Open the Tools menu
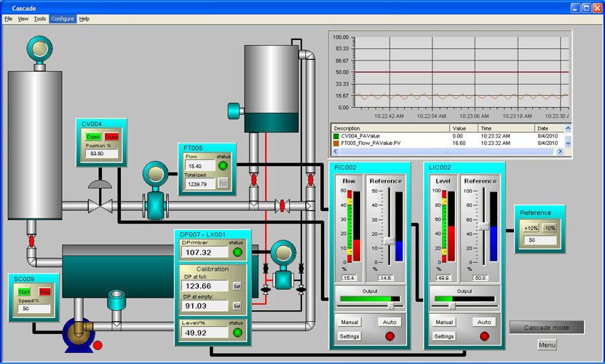The width and height of the screenshot is (605, 364). click(x=39, y=18)
